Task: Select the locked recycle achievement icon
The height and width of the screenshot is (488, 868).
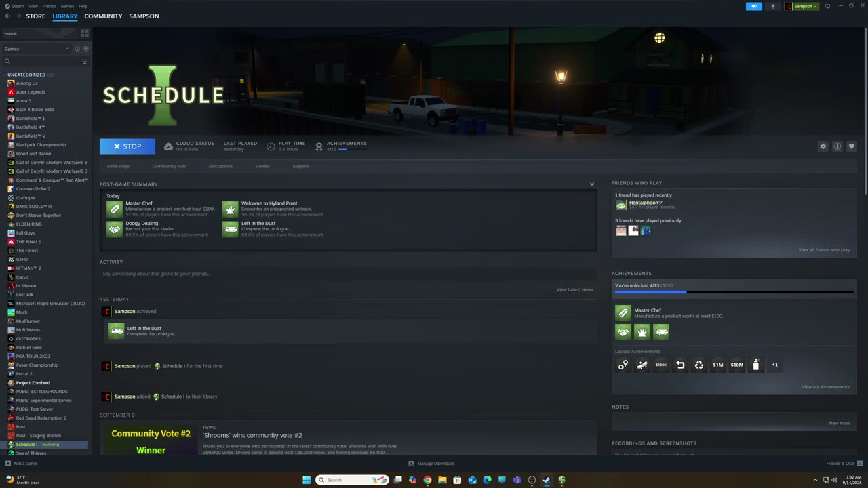Action: tap(698, 365)
